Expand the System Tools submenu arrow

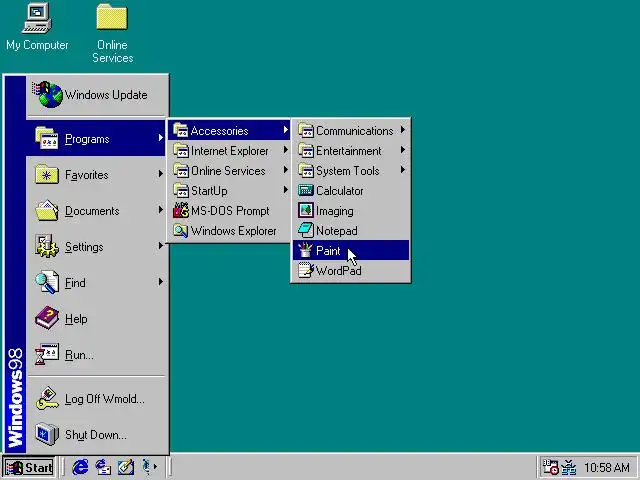point(403,169)
